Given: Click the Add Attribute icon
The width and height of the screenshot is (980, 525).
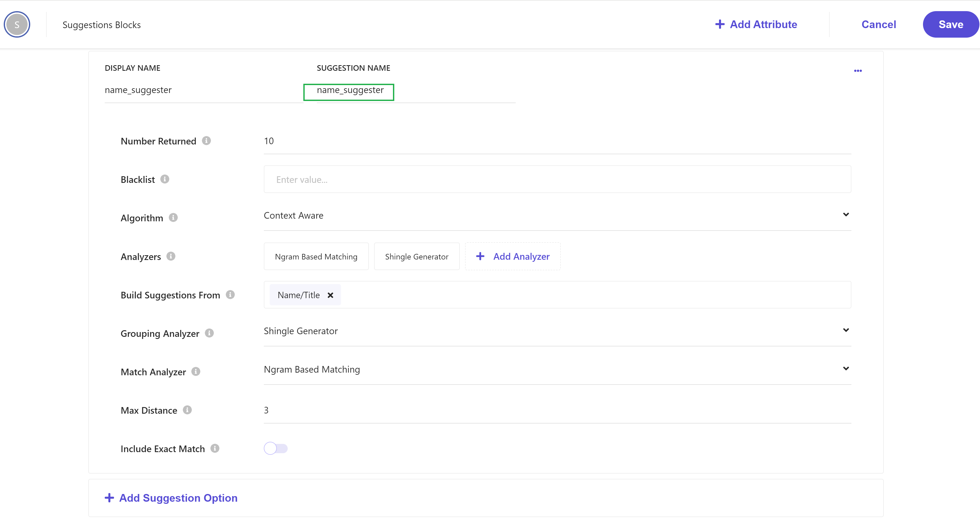Looking at the screenshot, I should [719, 24].
